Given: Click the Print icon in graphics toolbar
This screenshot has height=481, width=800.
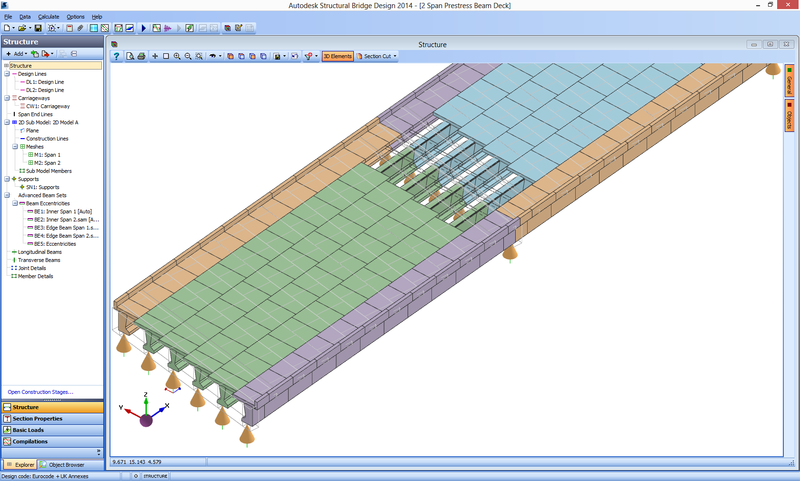Looking at the screenshot, I should [142, 57].
